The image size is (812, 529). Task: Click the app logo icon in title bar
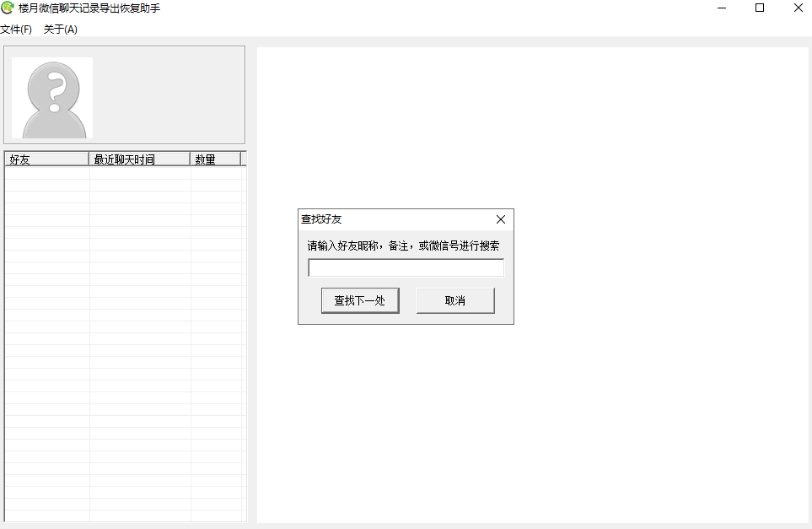[8, 8]
